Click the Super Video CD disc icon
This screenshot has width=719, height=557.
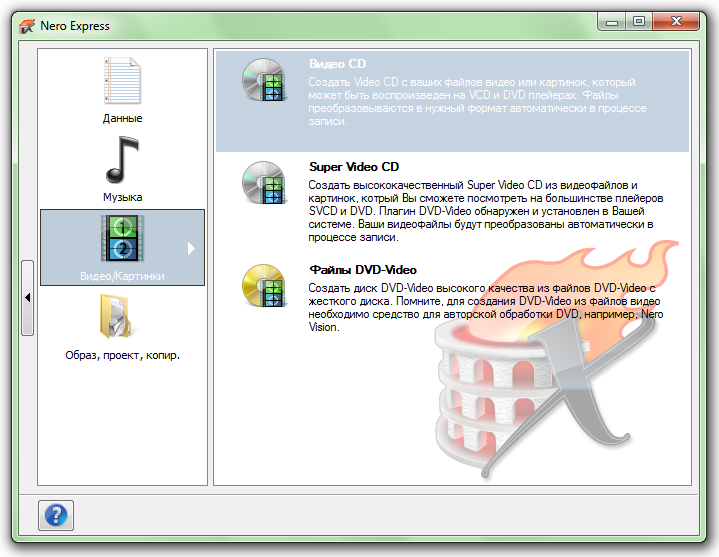[x=264, y=182]
